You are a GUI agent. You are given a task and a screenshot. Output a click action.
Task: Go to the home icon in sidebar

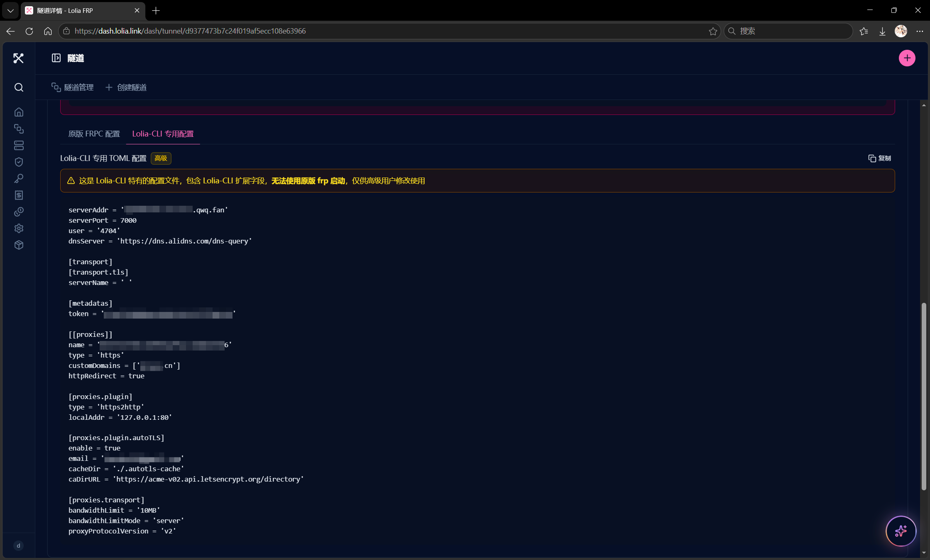tap(19, 112)
